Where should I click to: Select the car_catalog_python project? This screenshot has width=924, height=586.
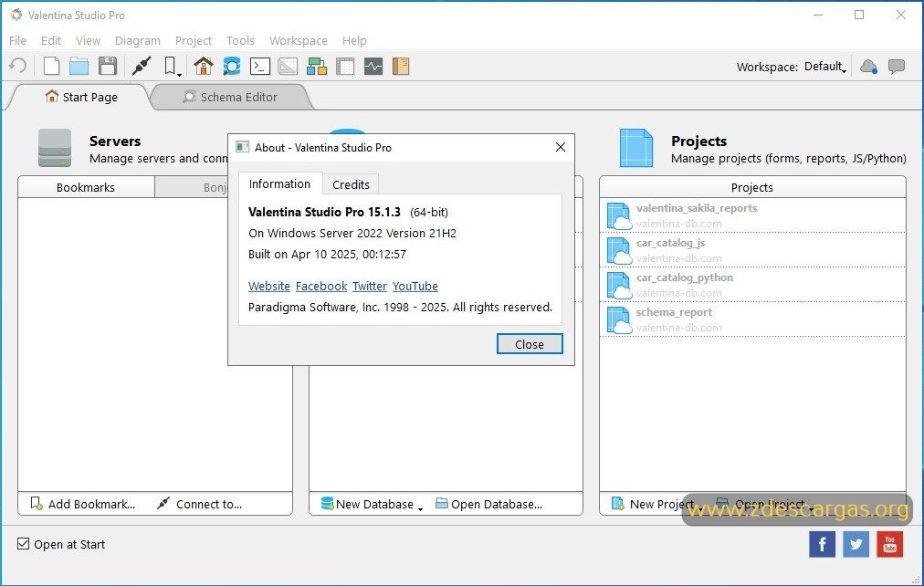[752, 285]
